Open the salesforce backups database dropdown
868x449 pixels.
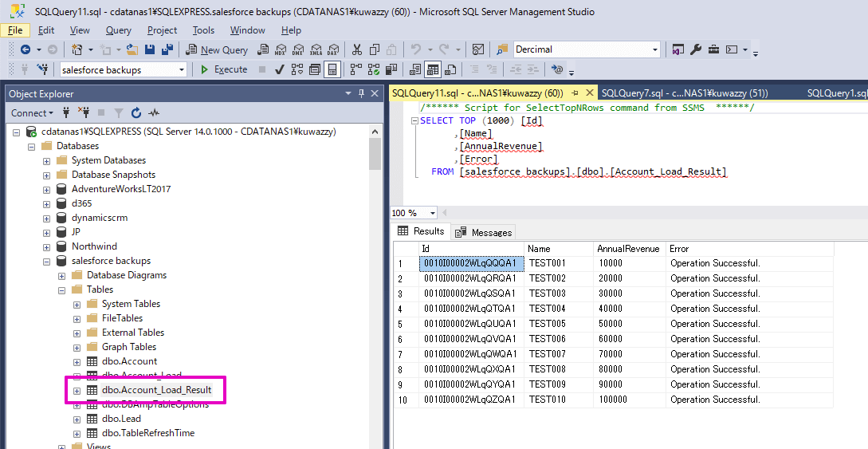[182, 70]
